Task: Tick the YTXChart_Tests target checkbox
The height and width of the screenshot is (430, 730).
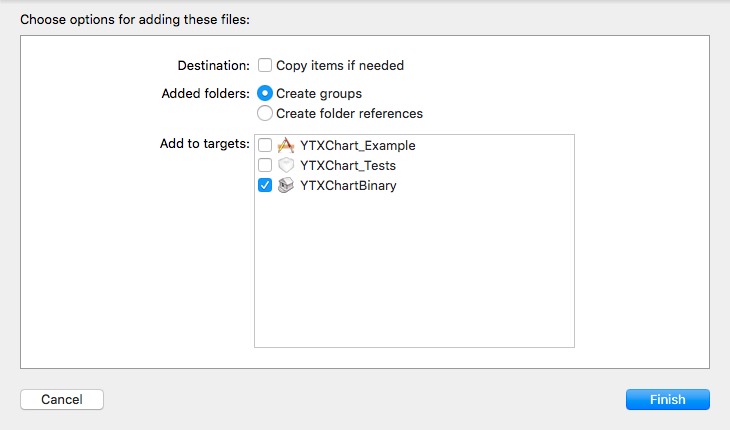Action: 265,165
